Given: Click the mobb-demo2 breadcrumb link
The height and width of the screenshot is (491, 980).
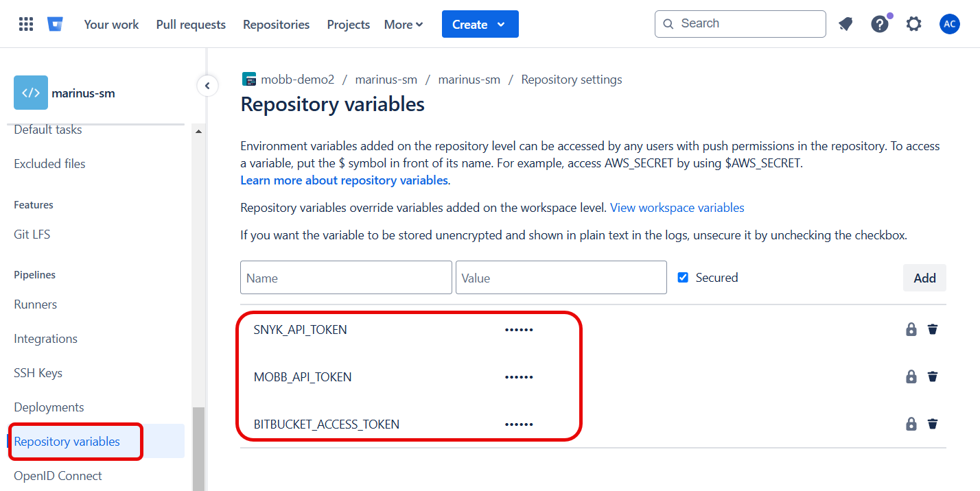Looking at the screenshot, I should 296,80.
